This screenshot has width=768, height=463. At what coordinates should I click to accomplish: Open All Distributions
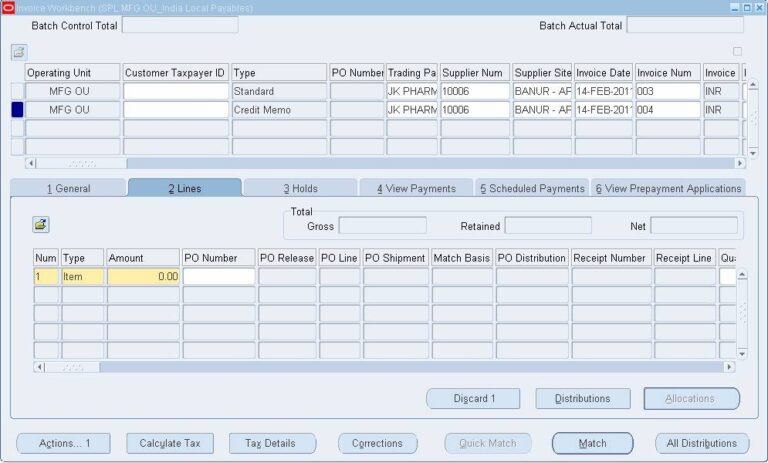point(702,443)
